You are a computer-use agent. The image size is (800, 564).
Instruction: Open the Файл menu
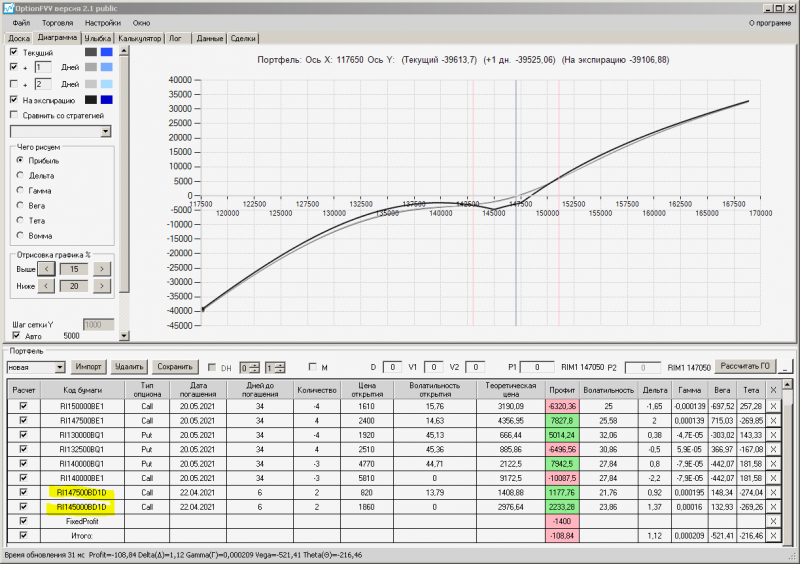(x=21, y=23)
